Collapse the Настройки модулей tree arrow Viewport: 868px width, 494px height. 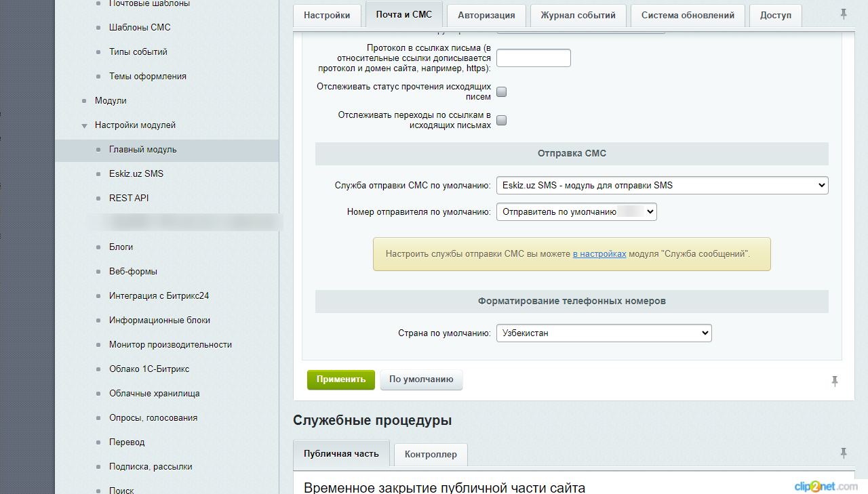(85, 125)
